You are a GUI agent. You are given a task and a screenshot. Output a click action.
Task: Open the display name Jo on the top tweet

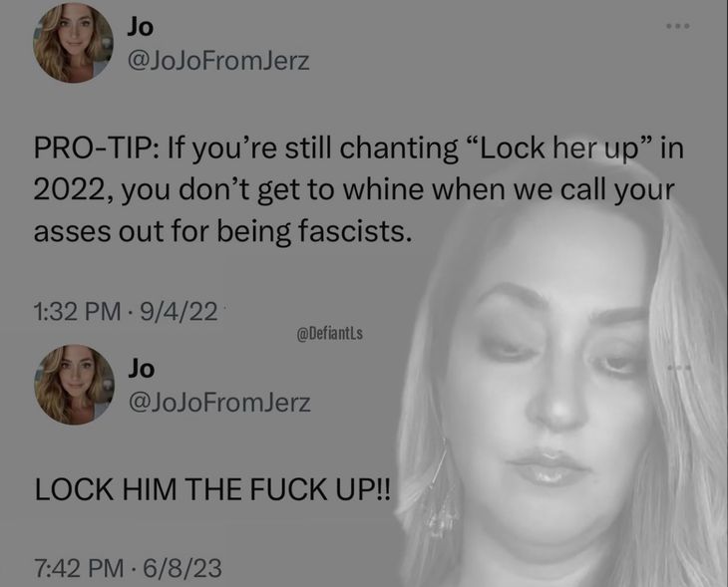[141, 27]
